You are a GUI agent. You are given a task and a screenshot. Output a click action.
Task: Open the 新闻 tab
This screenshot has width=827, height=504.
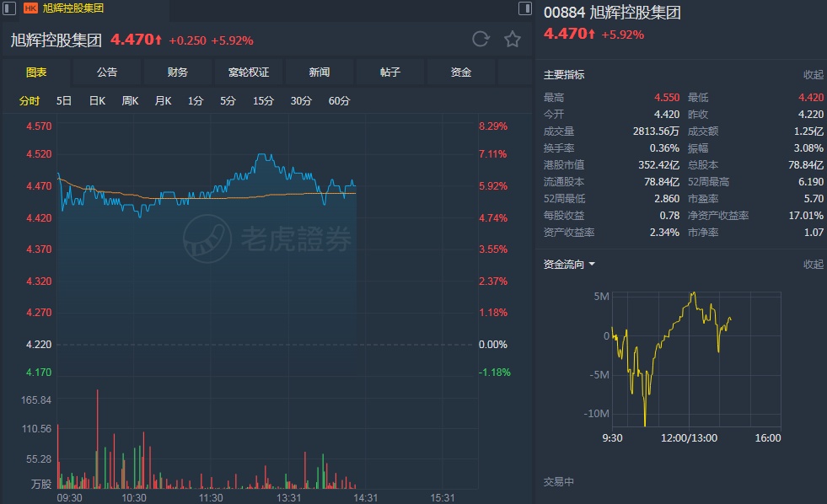tap(320, 72)
